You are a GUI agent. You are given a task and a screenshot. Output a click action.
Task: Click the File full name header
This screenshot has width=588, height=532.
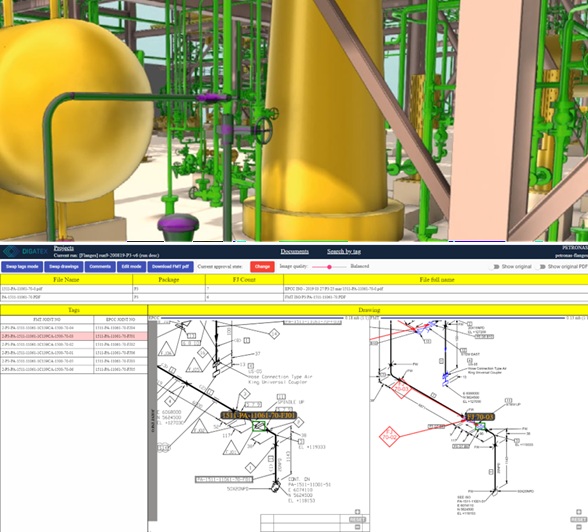click(436, 280)
